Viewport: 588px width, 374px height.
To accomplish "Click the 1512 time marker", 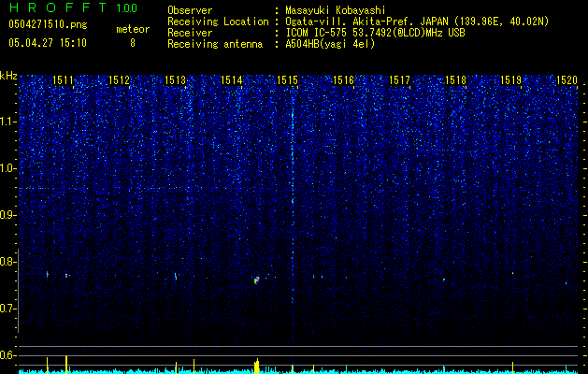I will point(119,79).
